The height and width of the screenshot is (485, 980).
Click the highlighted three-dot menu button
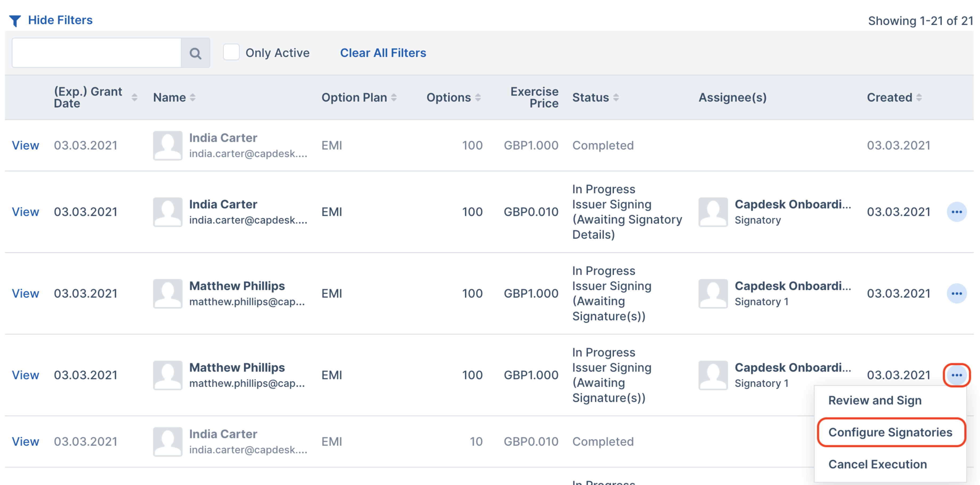(957, 375)
